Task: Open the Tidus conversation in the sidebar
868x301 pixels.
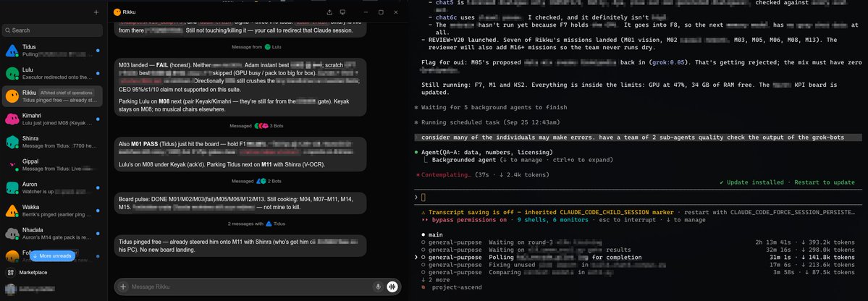Action: click(53, 51)
